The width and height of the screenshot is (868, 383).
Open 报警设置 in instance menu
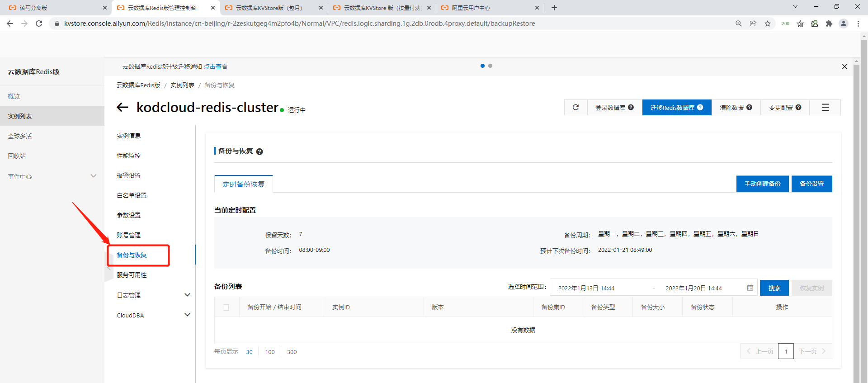(129, 175)
